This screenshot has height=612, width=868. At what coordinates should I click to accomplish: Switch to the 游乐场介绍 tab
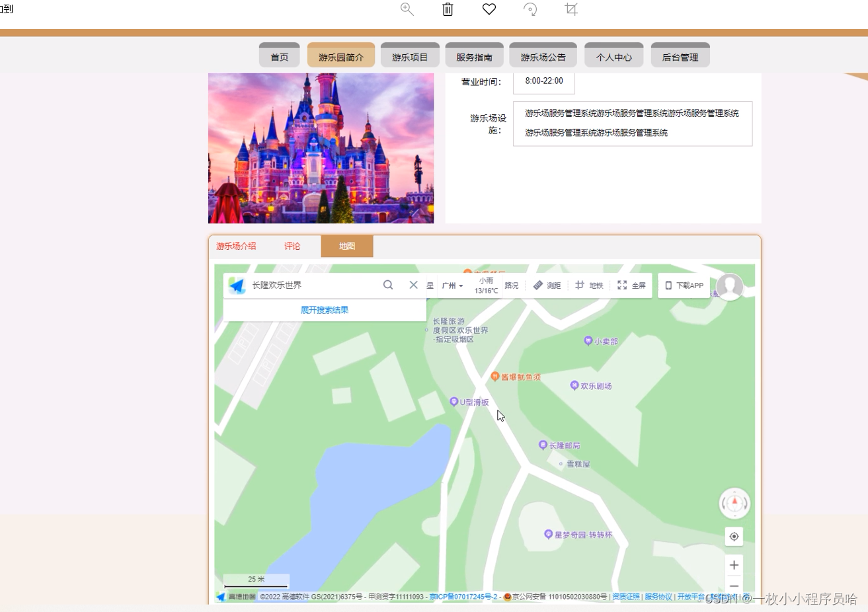coord(236,246)
